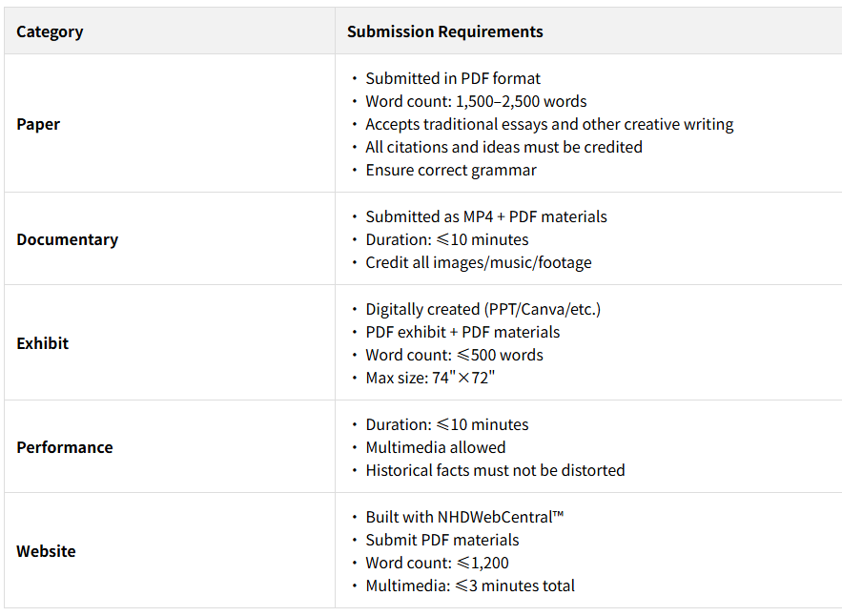Select the Exhibit category cell
842x616 pixels.
click(x=43, y=343)
